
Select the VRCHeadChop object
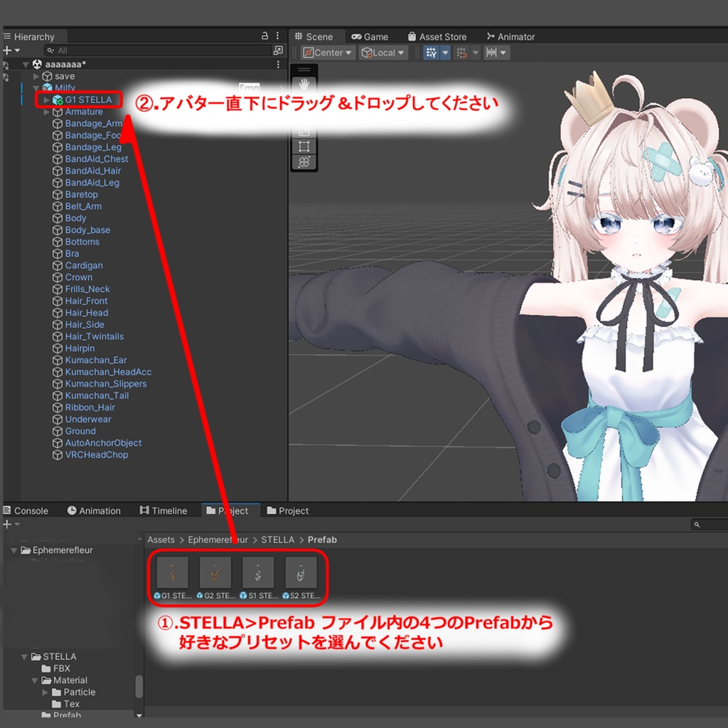pyautogui.click(x=96, y=454)
